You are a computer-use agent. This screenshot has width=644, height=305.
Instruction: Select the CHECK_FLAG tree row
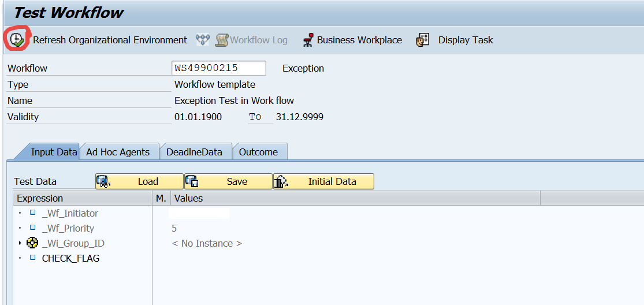70,258
